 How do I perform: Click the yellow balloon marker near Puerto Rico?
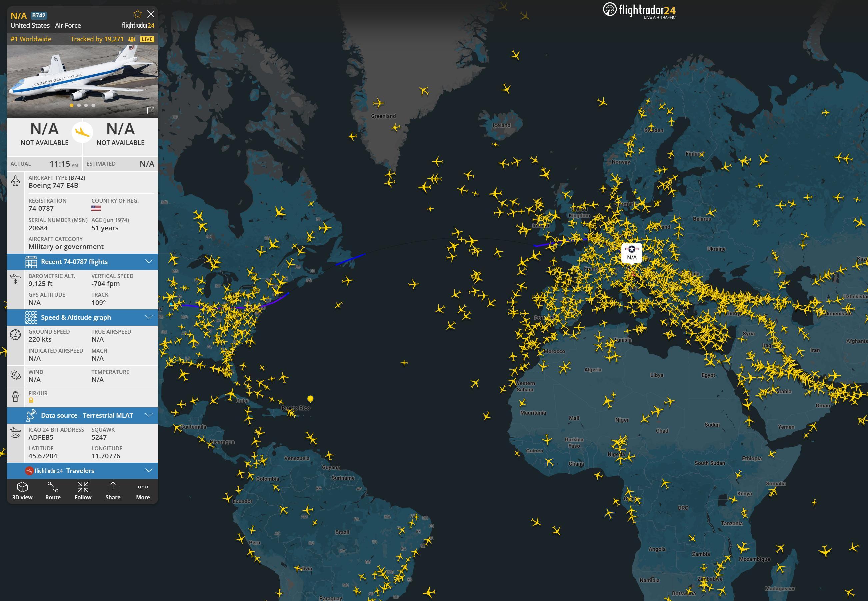tap(310, 399)
